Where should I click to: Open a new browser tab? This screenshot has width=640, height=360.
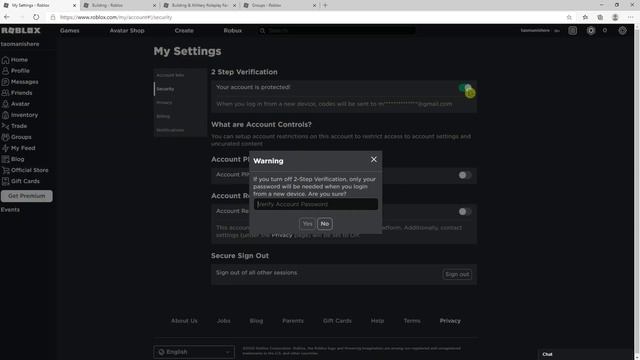(325, 5)
